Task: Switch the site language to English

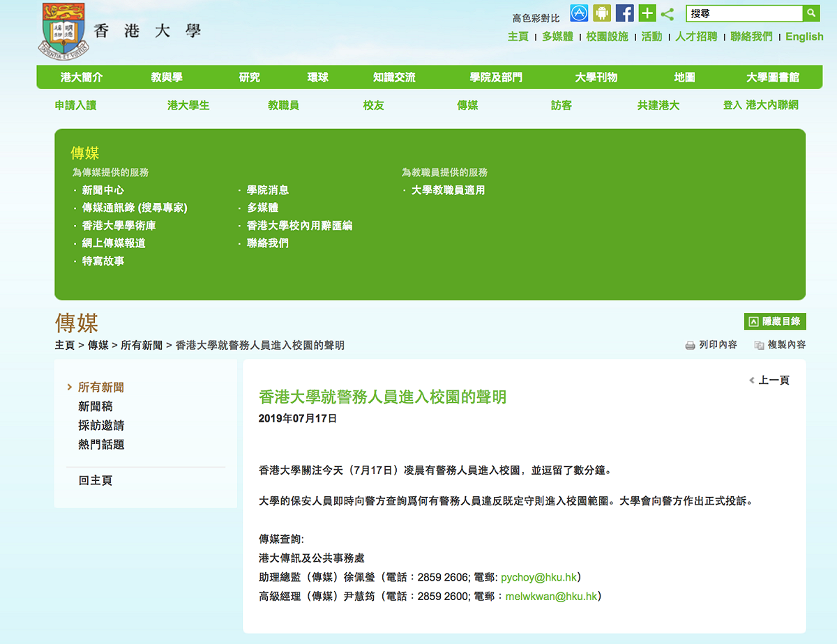Action: (x=804, y=37)
